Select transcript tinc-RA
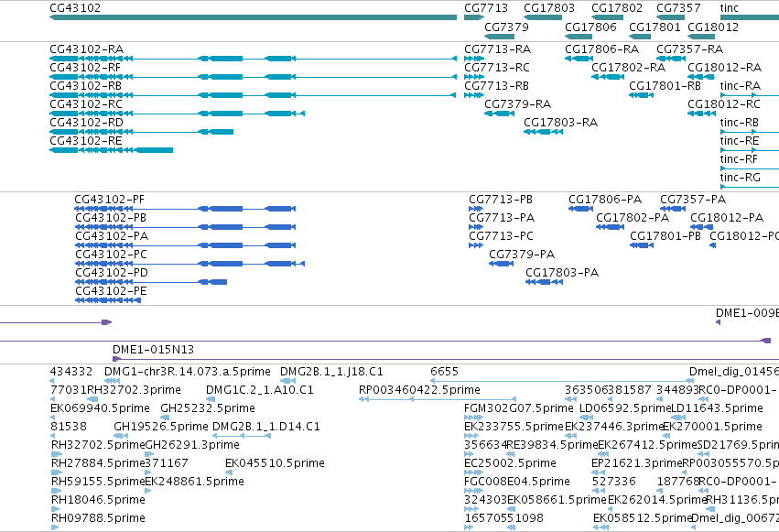779x532 pixels. [x=750, y=95]
